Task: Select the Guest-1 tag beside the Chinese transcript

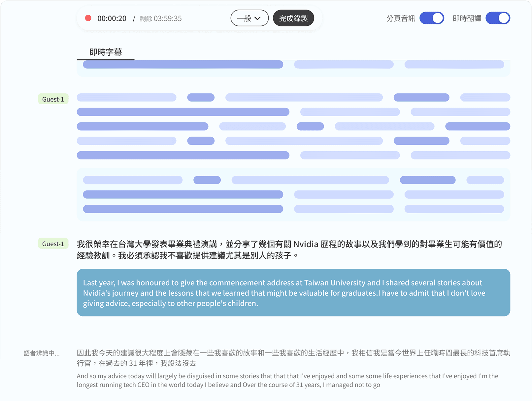Action: click(x=53, y=244)
